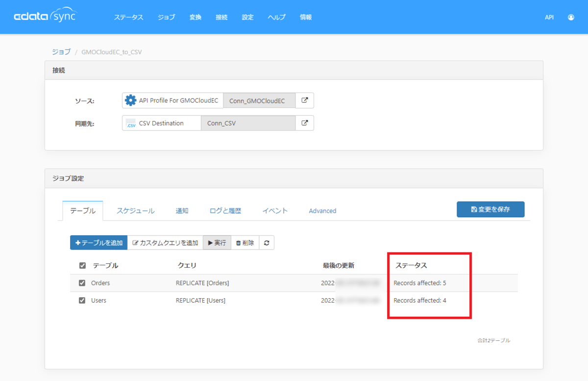The image size is (588, 381).
Task: Click the REPLICATE [Users] query
Action: [200, 301]
